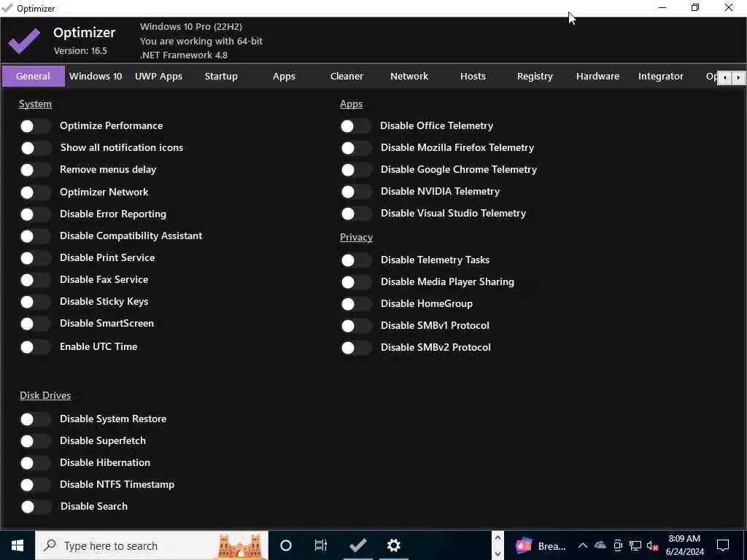Open the Registry tab

[535, 76]
